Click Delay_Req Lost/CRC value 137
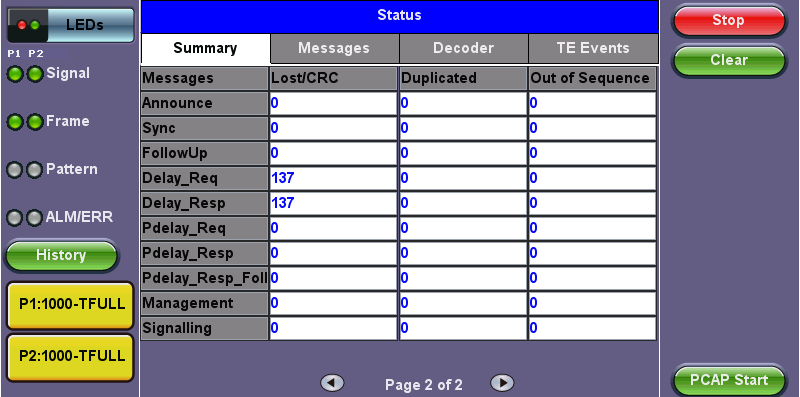800x397 pixels. tap(333, 179)
